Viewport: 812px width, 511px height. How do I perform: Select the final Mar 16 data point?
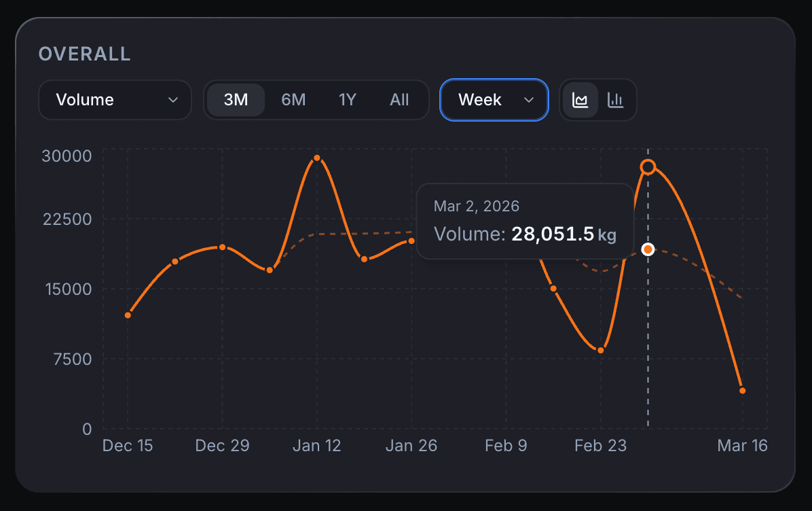(x=742, y=391)
